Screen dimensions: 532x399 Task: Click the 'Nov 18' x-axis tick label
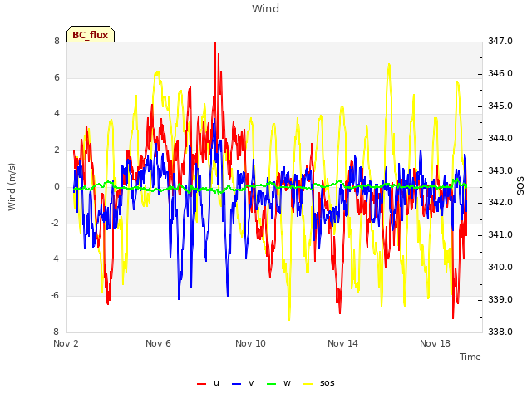(435, 343)
